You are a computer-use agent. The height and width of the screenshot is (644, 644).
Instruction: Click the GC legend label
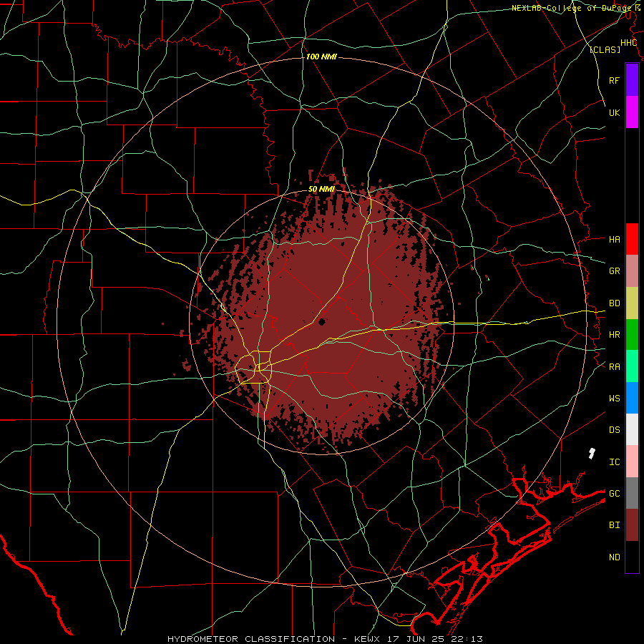click(614, 493)
